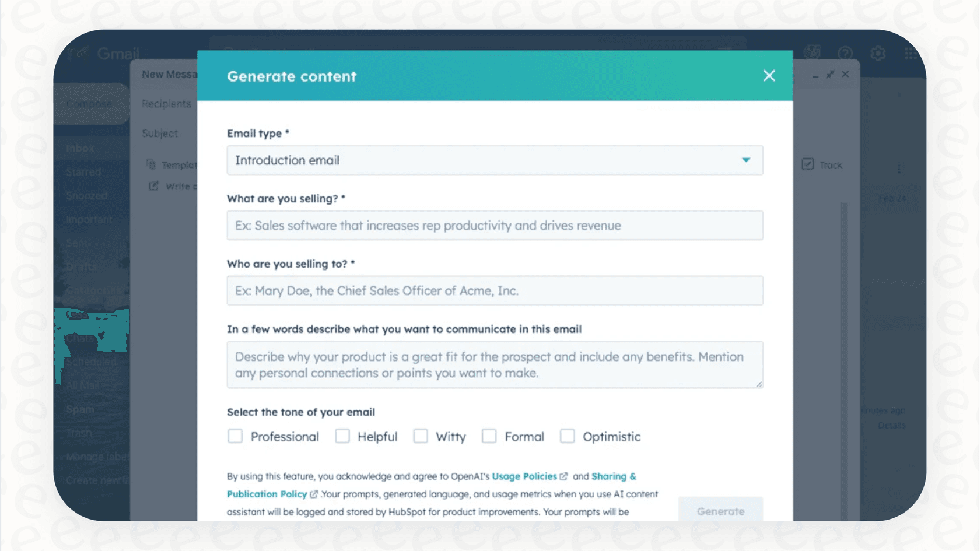
Task: Click the Generate button
Action: click(720, 511)
